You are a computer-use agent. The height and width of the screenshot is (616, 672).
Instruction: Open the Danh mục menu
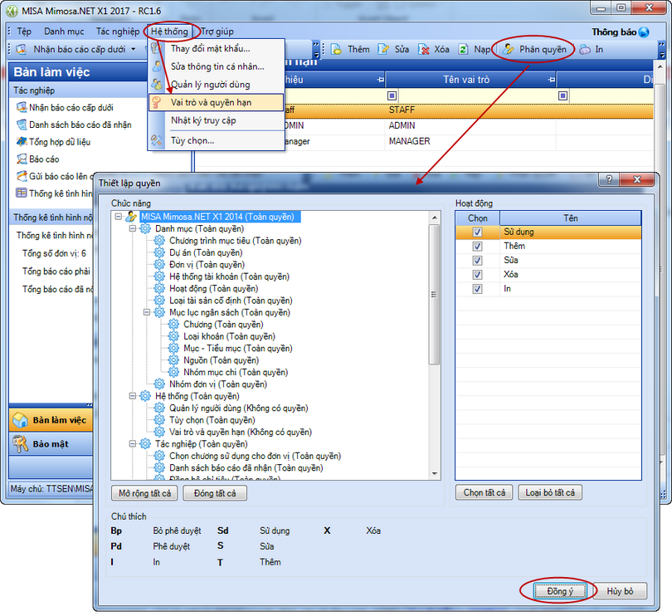[64, 32]
